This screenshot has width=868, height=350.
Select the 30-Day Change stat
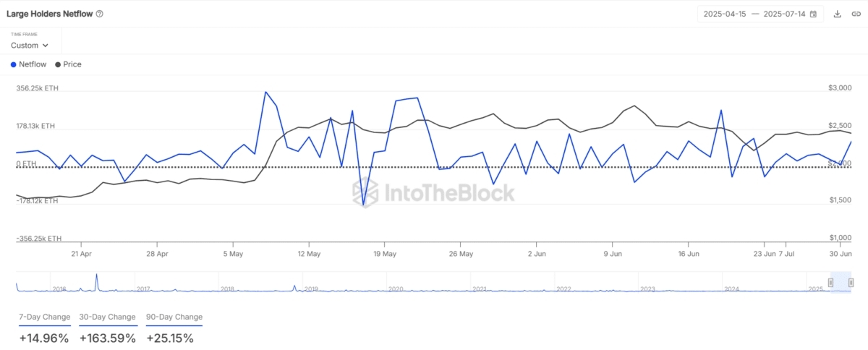(108, 317)
